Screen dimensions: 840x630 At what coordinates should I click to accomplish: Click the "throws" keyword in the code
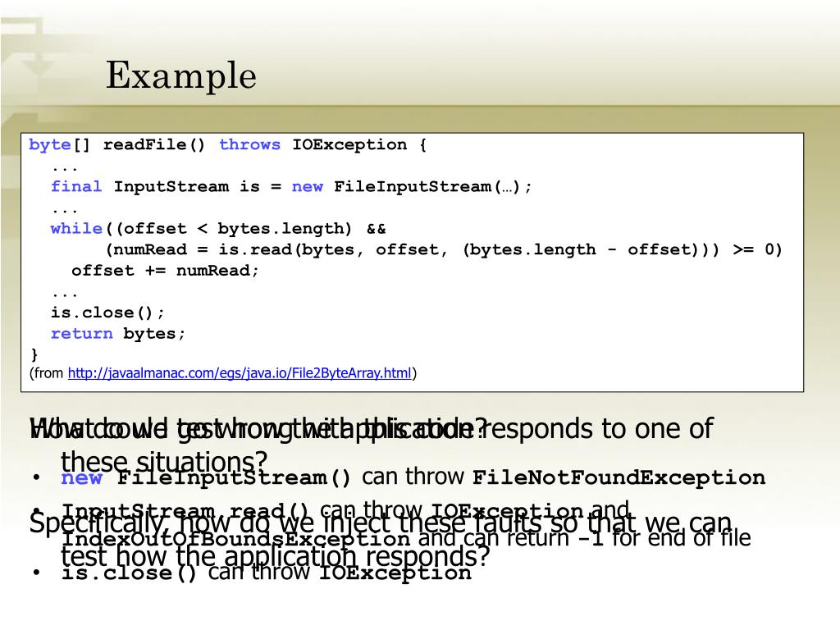click(249, 144)
